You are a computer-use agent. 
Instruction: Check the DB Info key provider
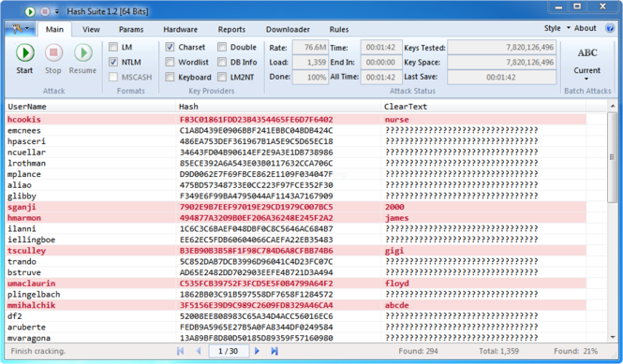[222, 62]
